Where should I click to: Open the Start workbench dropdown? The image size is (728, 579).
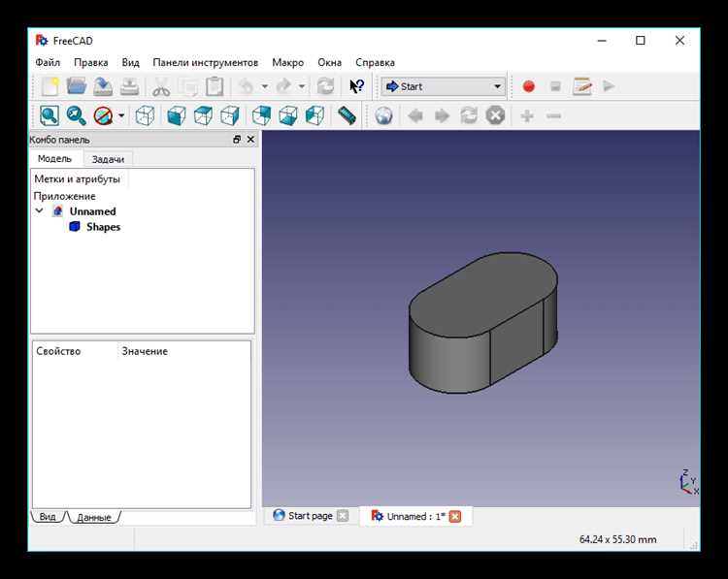[443, 86]
